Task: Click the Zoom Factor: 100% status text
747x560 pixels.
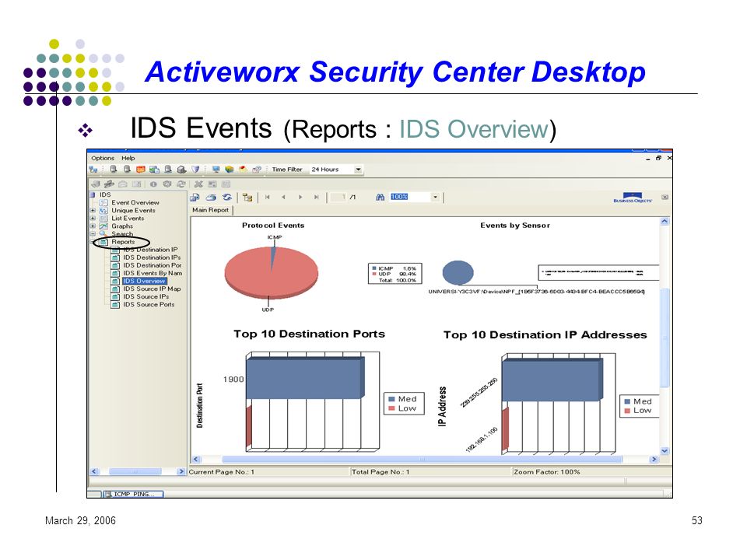Action: tap(547, 472)
